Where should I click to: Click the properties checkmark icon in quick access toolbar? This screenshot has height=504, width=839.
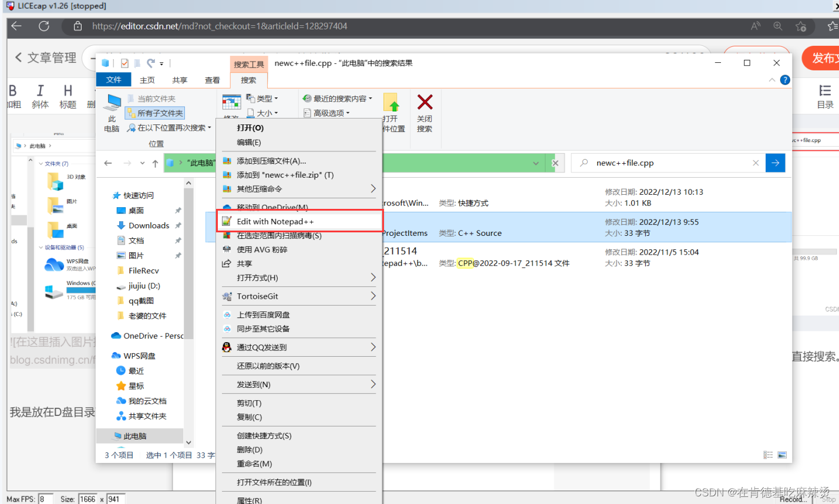124,63
